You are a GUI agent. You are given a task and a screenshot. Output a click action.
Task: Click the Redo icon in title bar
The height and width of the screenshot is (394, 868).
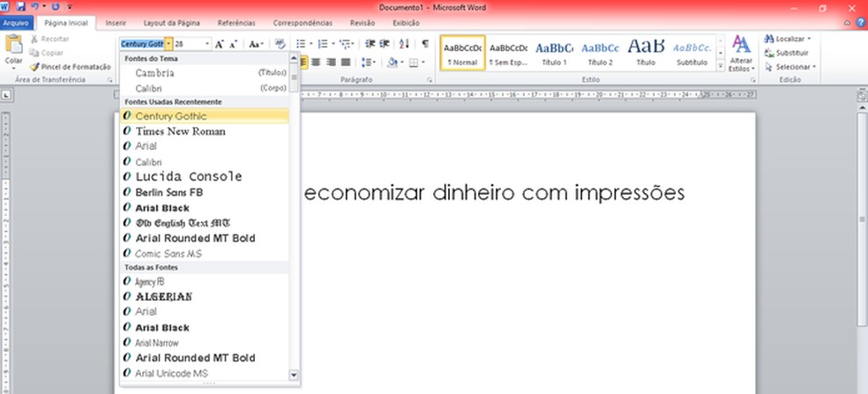pos(56,7)
